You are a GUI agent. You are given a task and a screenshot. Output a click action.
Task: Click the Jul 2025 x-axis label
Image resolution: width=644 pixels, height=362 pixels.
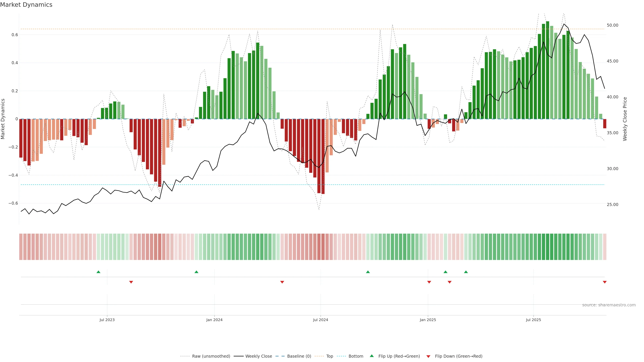[x=533, y=320]
